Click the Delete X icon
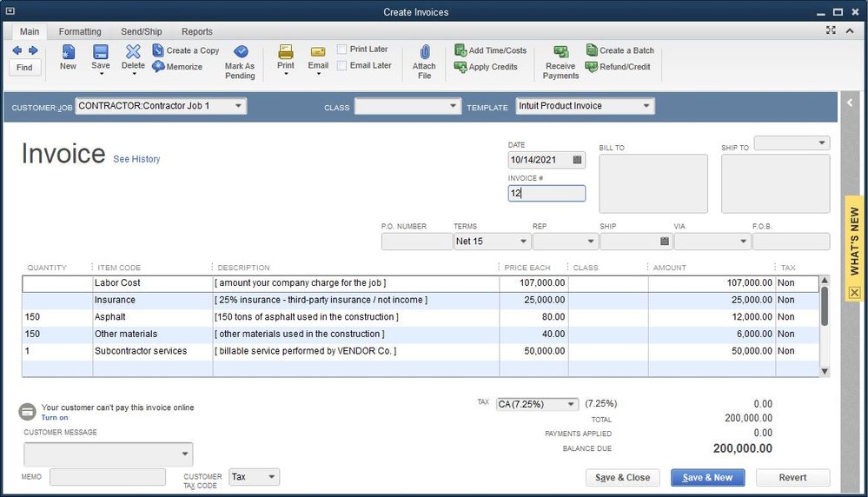 (x=133, y=51)
